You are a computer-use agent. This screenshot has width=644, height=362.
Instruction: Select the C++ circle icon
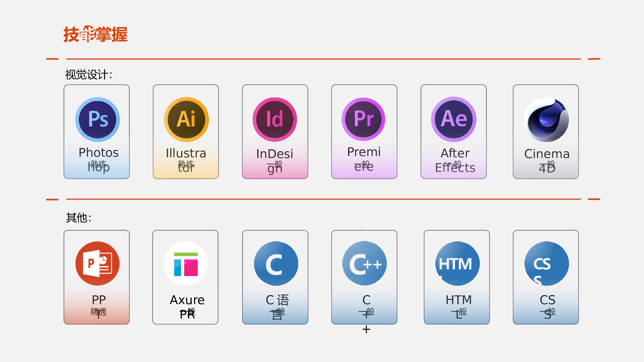tap(365, 263)
